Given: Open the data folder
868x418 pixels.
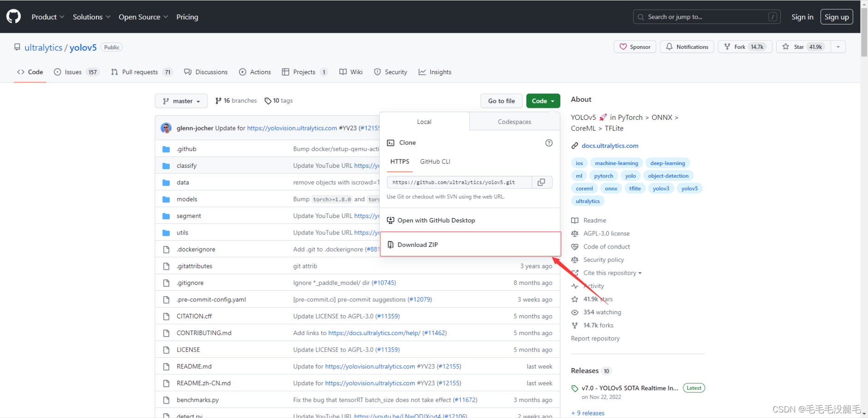Looking at the screenshot, I should pyautogui.click(x=183, y=183).
